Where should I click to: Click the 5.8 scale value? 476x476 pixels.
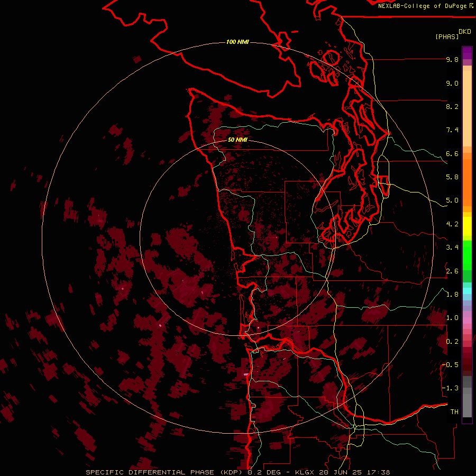point(452,177)
